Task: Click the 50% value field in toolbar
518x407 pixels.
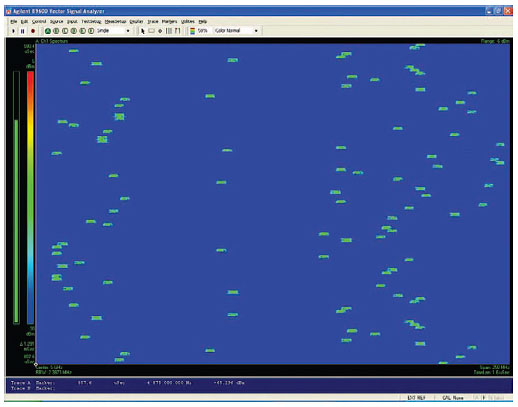Action: 203,31
